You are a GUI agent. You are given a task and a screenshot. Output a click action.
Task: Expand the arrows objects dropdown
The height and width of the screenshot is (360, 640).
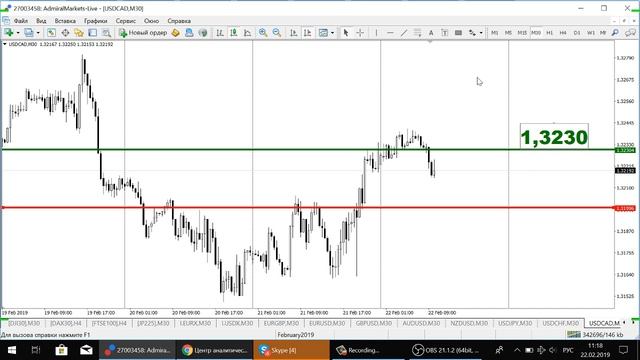tap(481, 33)
